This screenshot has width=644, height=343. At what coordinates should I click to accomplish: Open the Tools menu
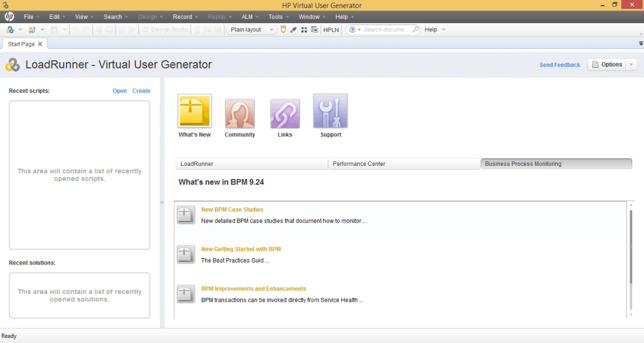tap(279, 17)
